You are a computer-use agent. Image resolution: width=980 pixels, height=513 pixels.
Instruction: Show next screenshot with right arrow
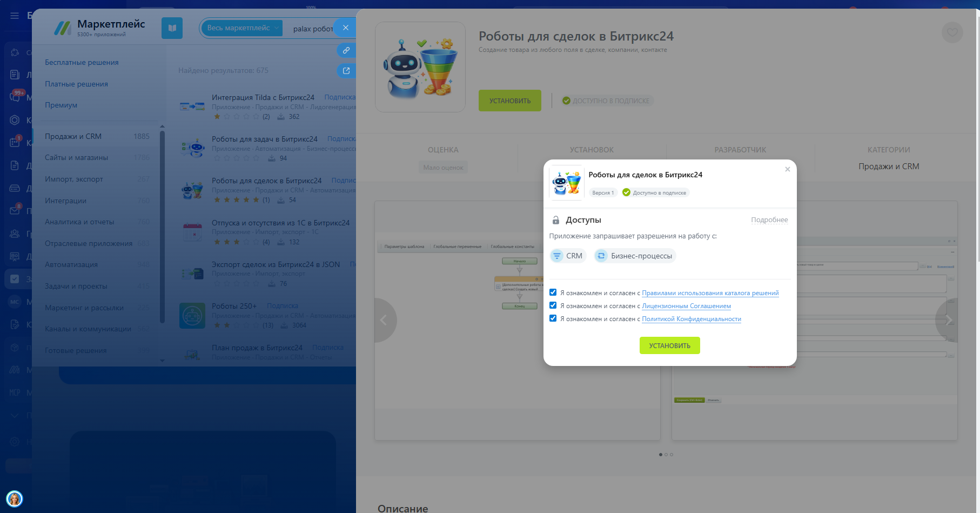[948, 320]
